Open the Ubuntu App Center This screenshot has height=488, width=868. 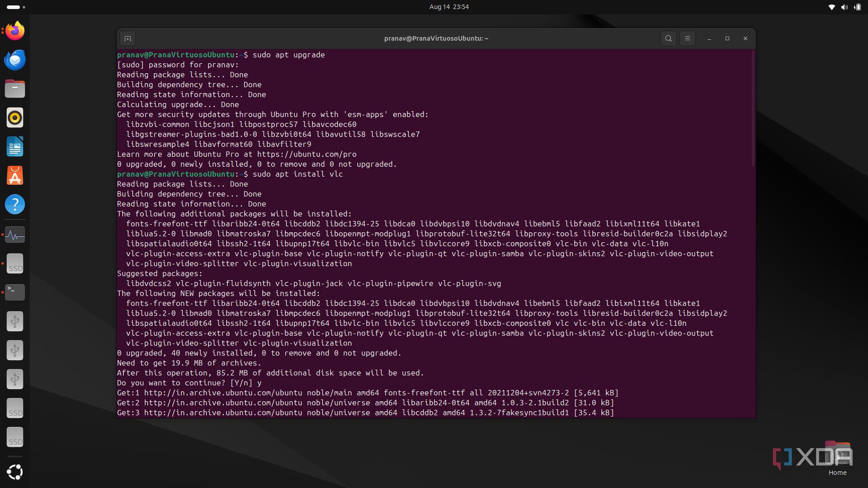point(15,175)
